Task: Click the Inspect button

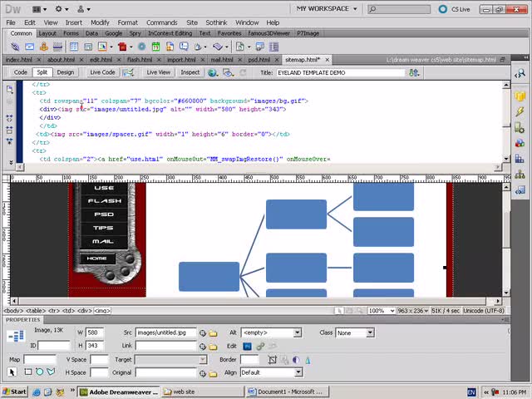Action: 190,72
